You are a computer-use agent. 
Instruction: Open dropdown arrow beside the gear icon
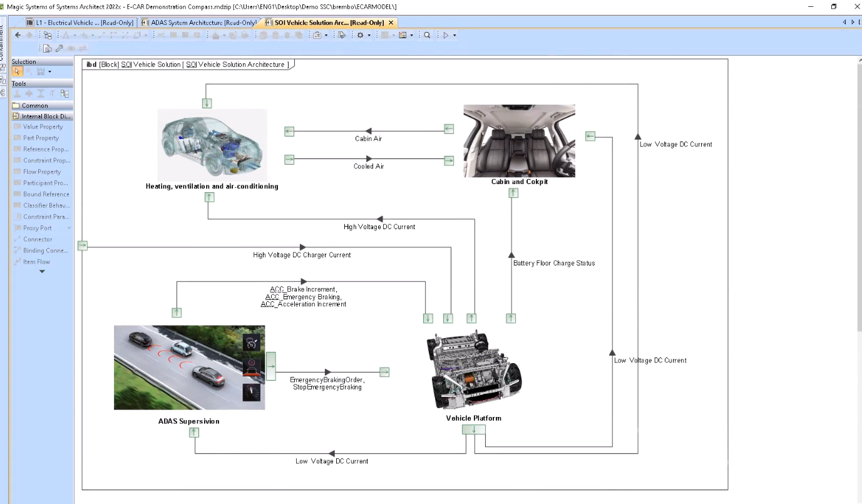[369, 36]
